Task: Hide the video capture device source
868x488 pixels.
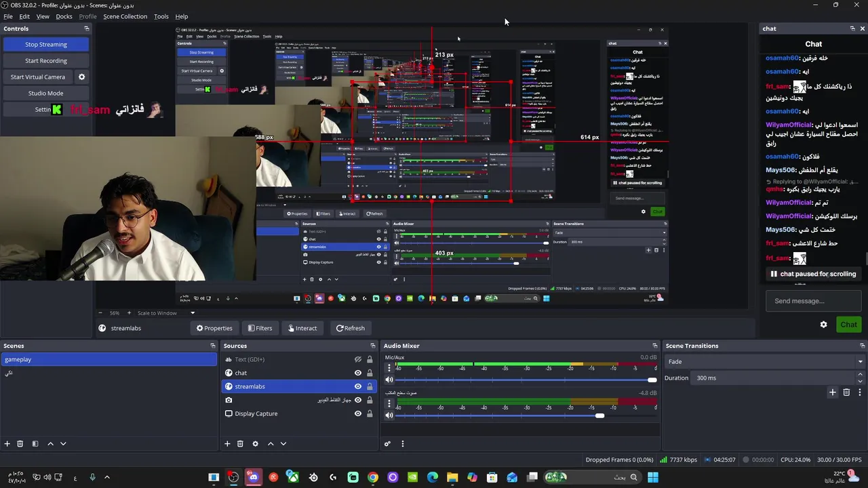Action: pos(358,400)
